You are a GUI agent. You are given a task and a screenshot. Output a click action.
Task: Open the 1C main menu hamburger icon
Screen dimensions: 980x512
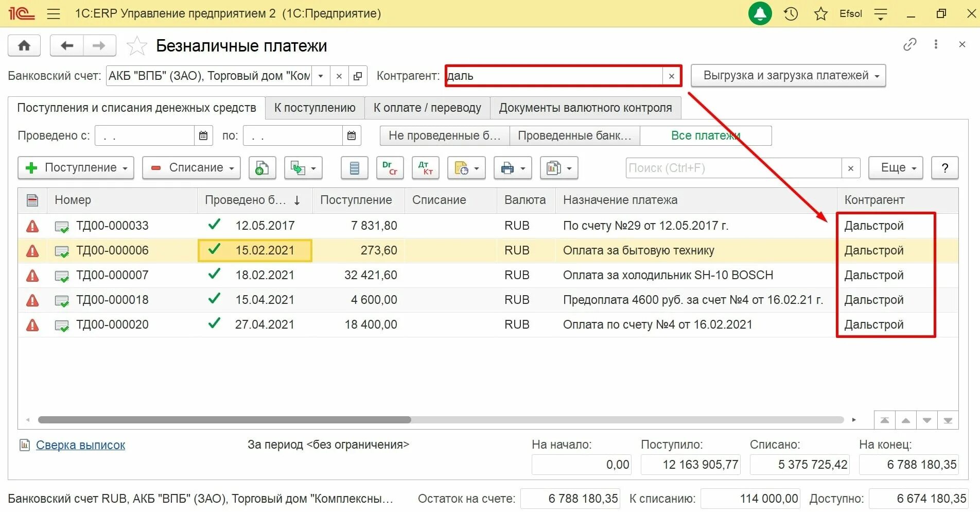[54, 14]
